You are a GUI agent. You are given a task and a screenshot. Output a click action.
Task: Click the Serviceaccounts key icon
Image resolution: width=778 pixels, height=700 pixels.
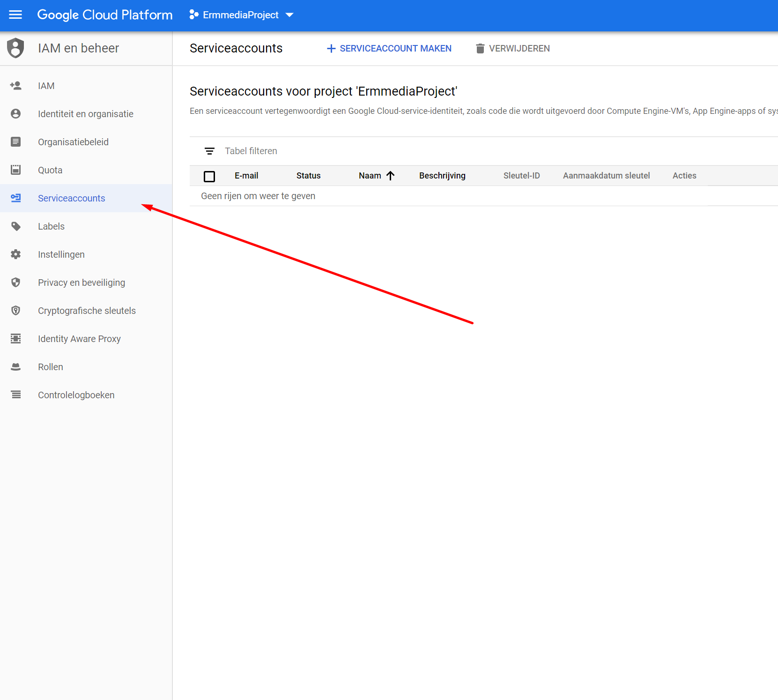tap(15, 198)
